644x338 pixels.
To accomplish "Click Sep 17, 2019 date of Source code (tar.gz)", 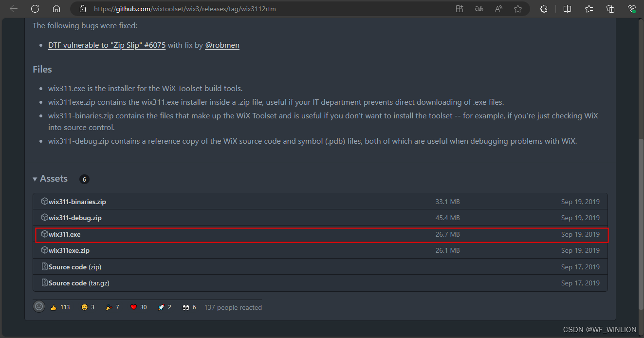I will (580, 283).
